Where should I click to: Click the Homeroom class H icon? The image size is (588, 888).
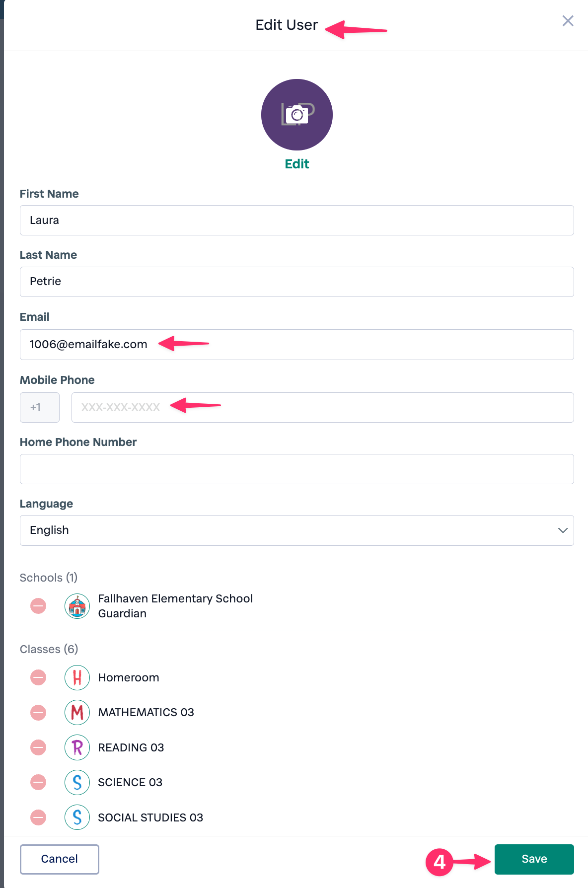tap(77, 677)
